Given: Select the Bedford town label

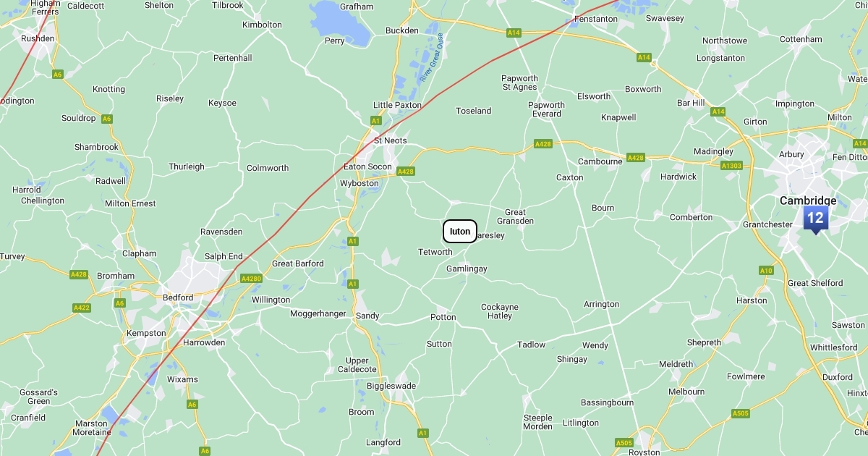Looking at the screenshot, I should (178, 297).
